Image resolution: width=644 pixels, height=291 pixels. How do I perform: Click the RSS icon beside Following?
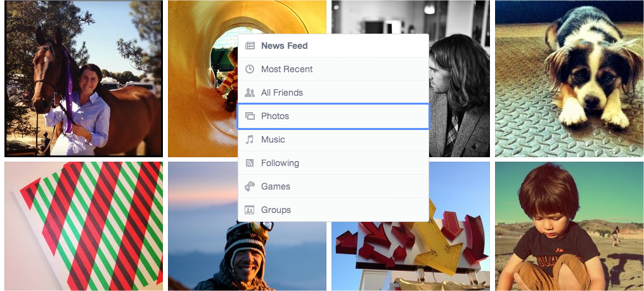(250, 163)
